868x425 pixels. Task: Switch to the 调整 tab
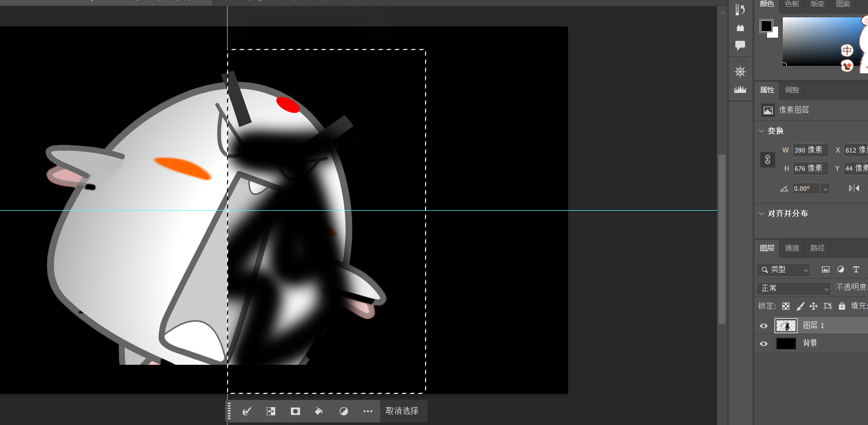click(x=792, y=90)
